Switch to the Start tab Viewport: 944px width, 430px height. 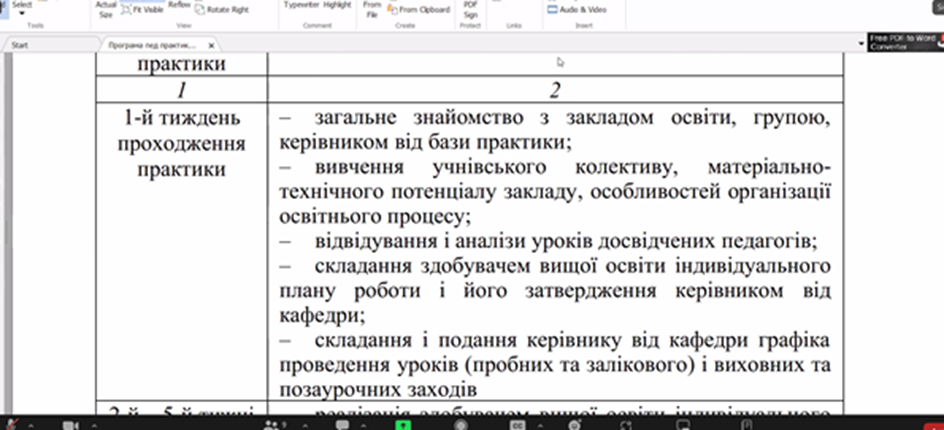pos(18,45)
